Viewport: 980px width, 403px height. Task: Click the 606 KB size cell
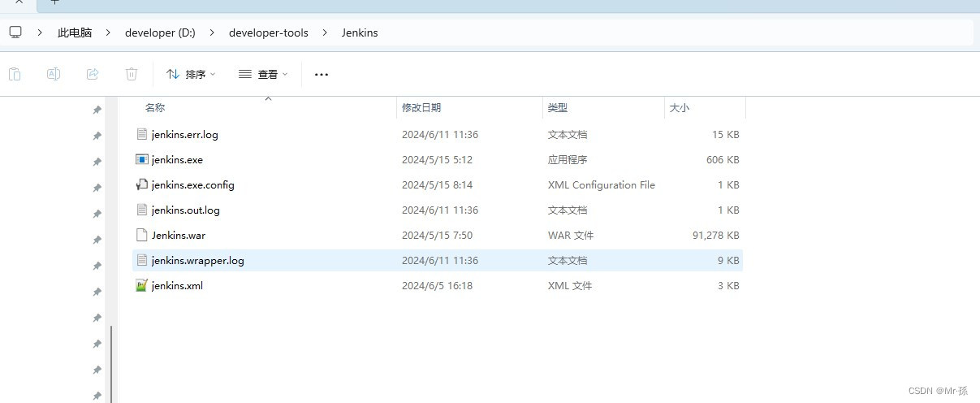(723, 159)
